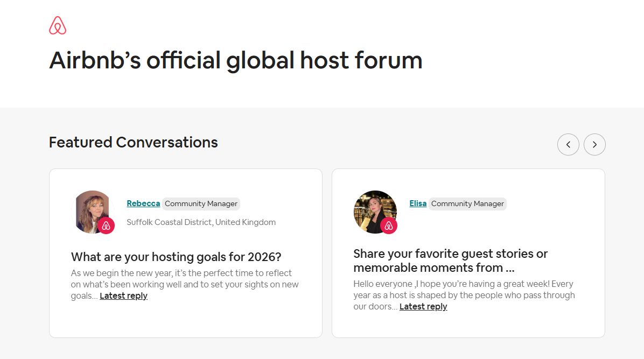Viewport: 644px width, 359px height.
Task: Click the excerpt starting 'As we begin the new year'
Action: coord(183,279)
